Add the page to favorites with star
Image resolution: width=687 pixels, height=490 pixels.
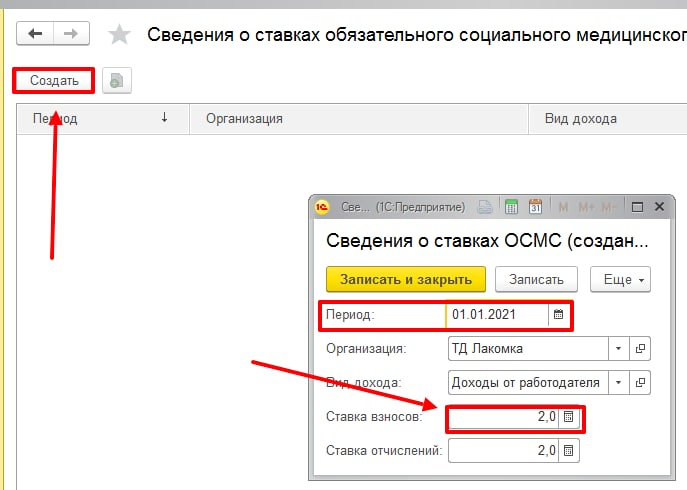(119, 35)
